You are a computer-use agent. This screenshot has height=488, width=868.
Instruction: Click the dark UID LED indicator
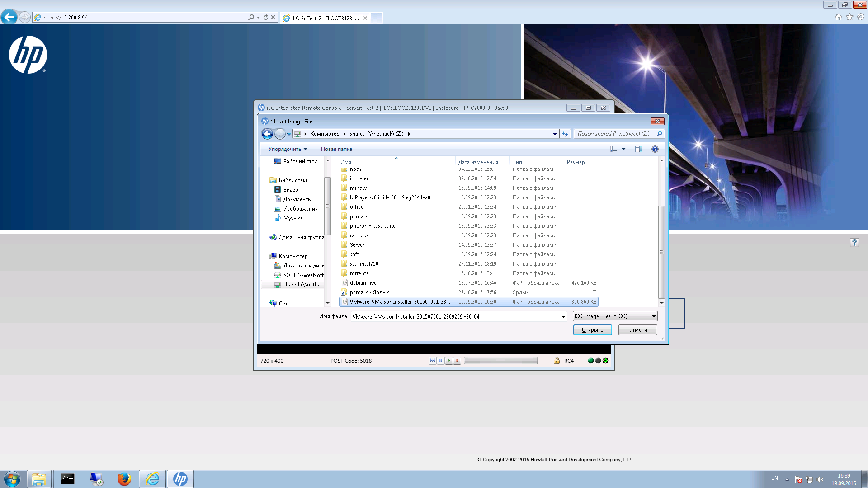pos(598,361)
